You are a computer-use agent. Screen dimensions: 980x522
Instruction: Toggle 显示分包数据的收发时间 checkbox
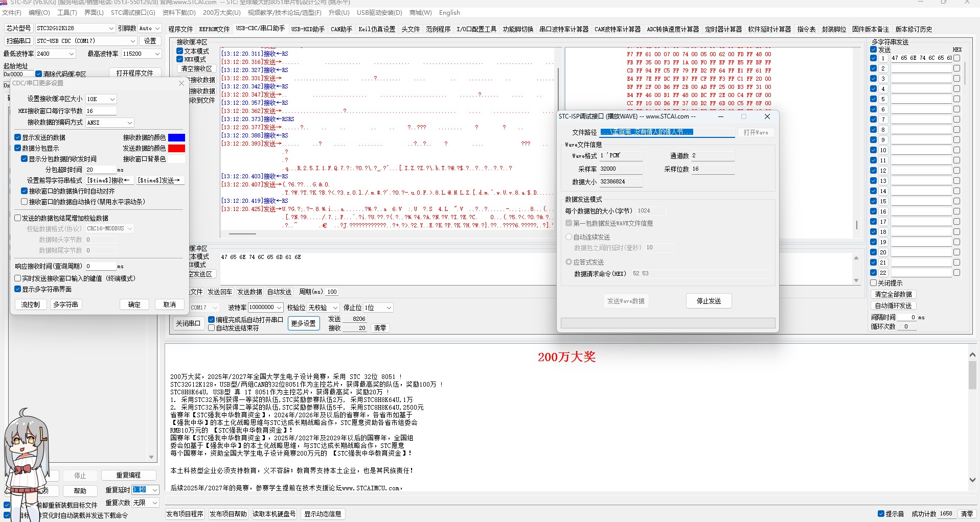click(25, 159)
